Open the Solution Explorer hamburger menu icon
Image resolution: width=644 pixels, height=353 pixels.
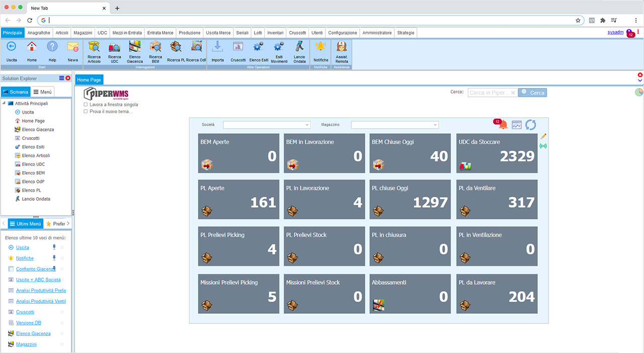coord(61,78)
